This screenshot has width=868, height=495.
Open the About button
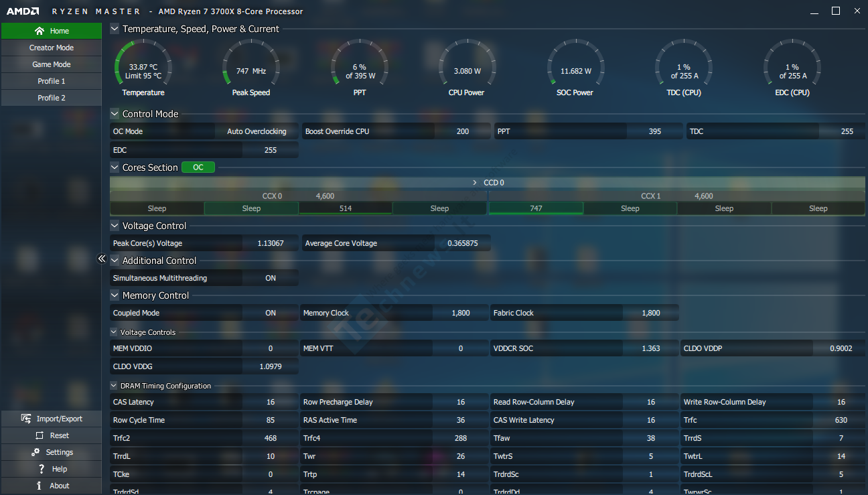click(x=52, y=486)
